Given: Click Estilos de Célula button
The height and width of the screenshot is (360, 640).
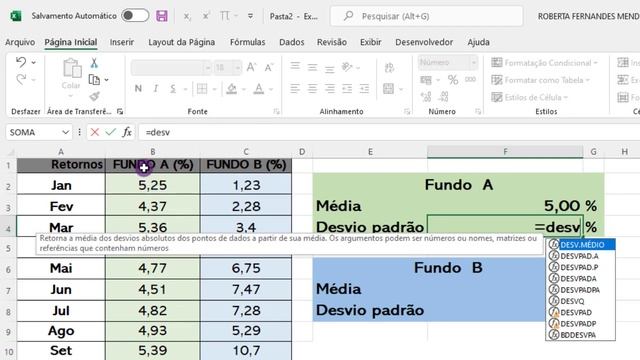Looking at the screenshot, I should [530, 97].
